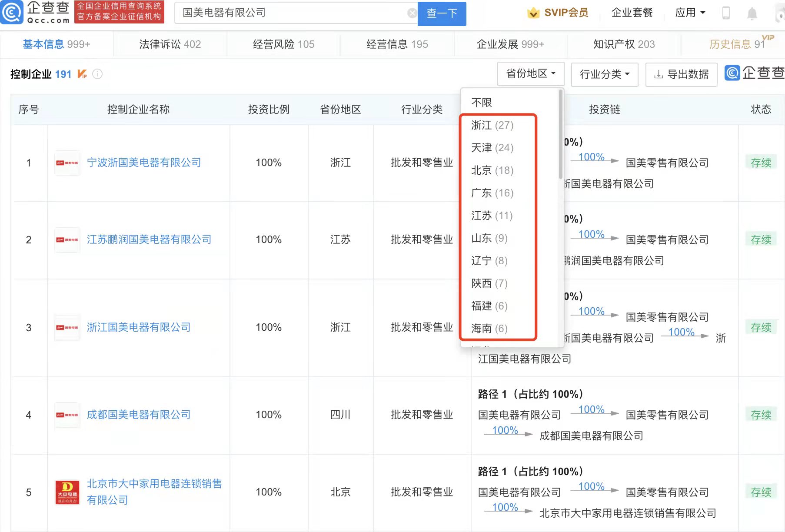
Task: Click the VIP badge beside 控制企业 191
Action: (x=82, y=74)
